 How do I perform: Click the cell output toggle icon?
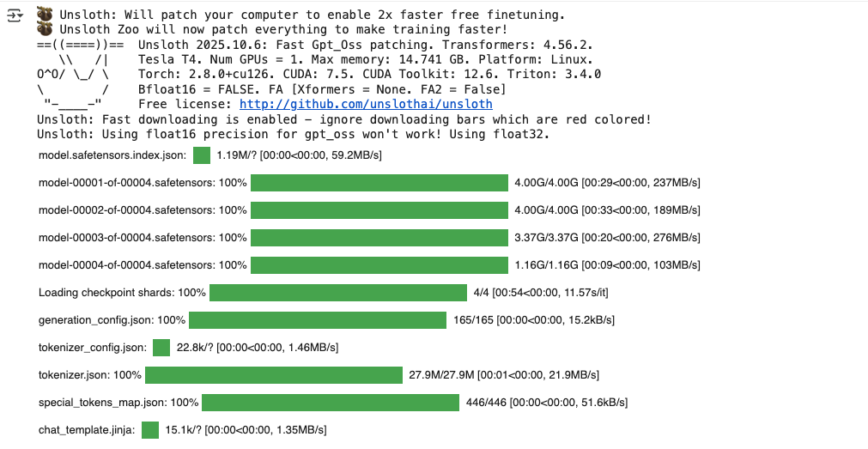[15, 15]
